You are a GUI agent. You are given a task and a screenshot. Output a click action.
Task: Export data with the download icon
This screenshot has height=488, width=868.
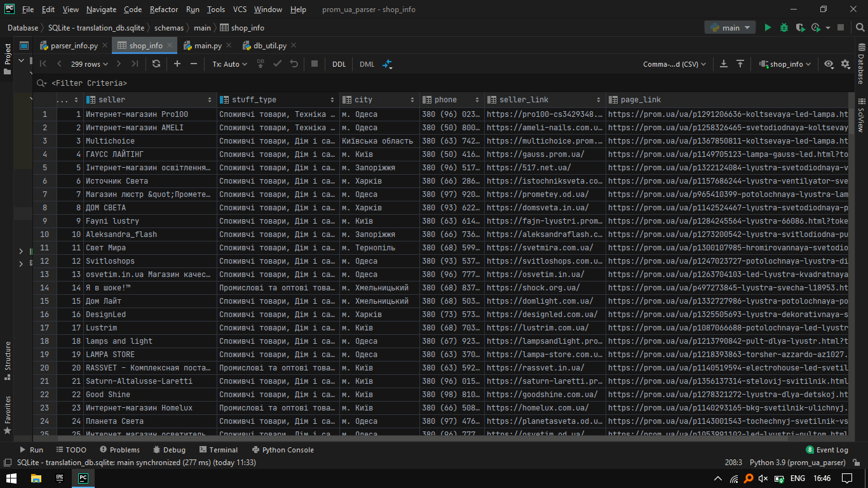(724, 64)
